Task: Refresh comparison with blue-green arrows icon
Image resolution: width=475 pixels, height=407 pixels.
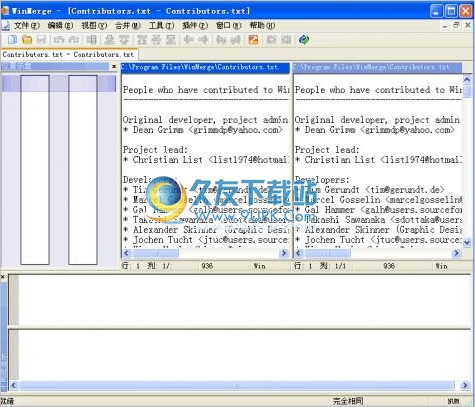Action: tap(304, 40)
